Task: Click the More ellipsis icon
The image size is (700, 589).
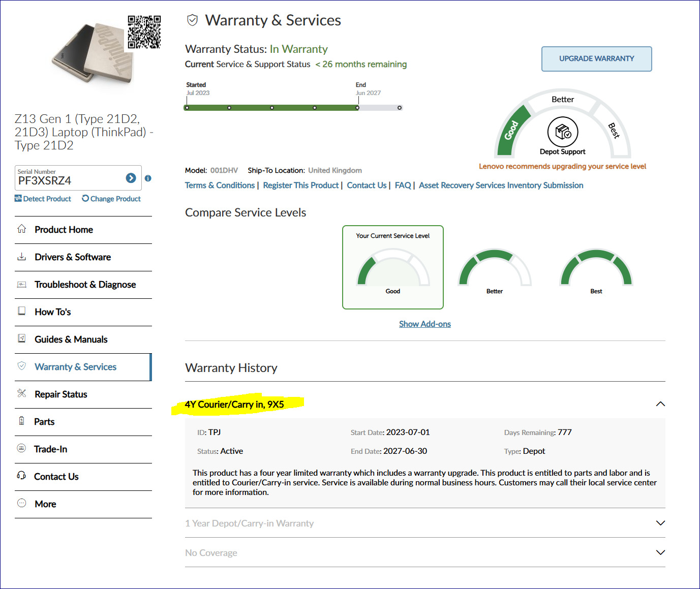Action: (21, 503)
